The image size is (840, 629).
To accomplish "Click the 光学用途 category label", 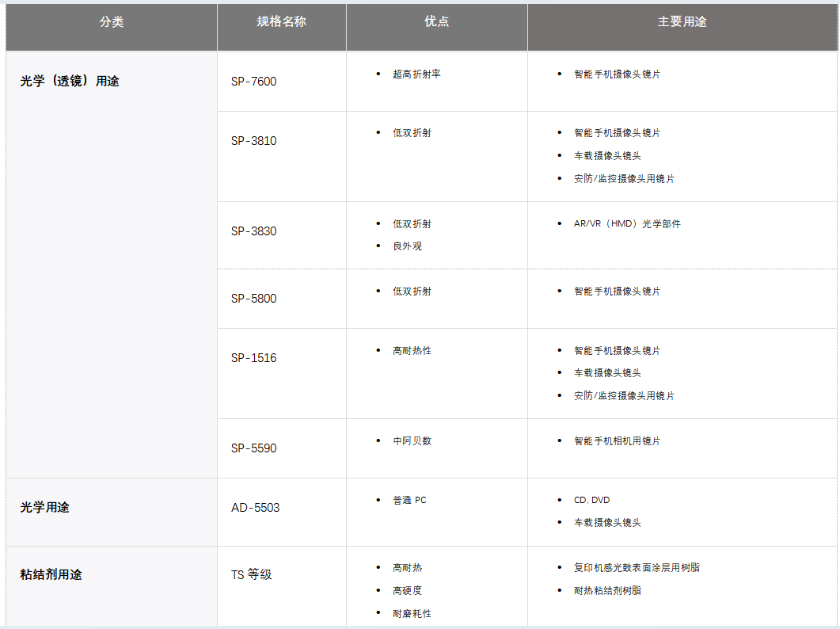I will [44, 508].
